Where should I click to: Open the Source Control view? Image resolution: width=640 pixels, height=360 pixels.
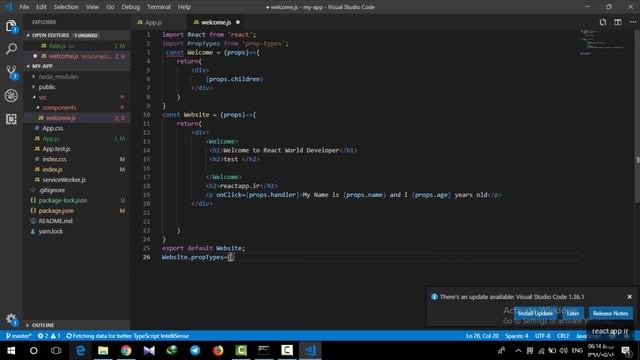[x=11, y=72]
